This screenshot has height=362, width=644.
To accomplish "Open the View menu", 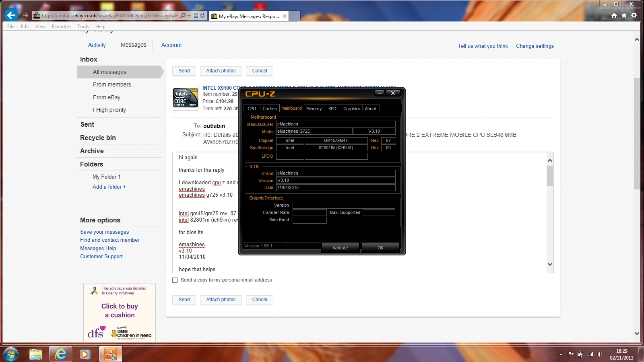I will click(x=40, y=27).
